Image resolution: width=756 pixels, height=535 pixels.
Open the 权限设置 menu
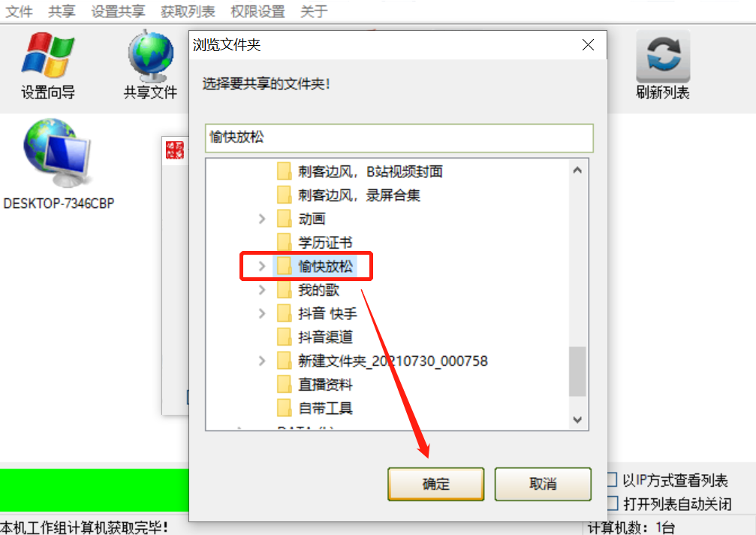(258, 11)
